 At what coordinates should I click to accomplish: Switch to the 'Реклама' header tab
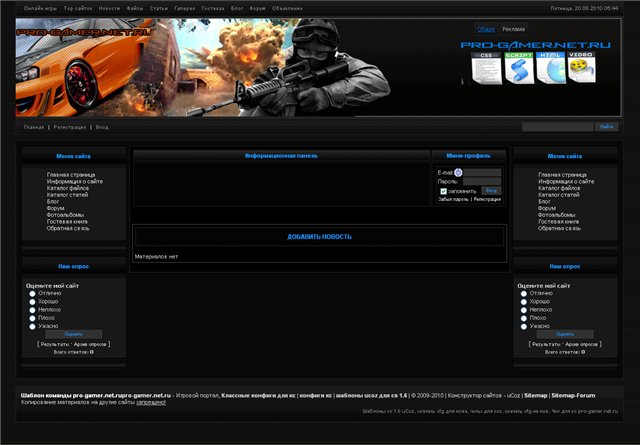513,29
